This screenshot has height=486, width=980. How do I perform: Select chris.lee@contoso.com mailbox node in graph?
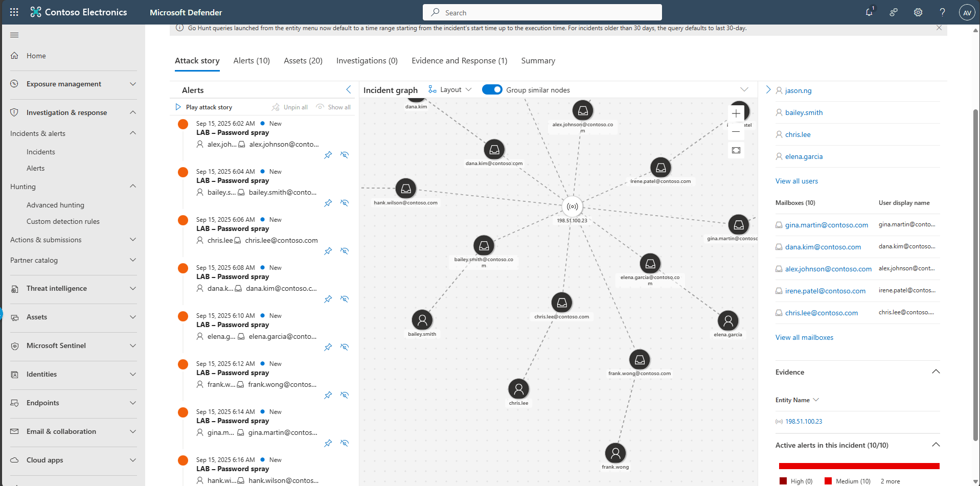pyautogui.click(x=562, y=303)
